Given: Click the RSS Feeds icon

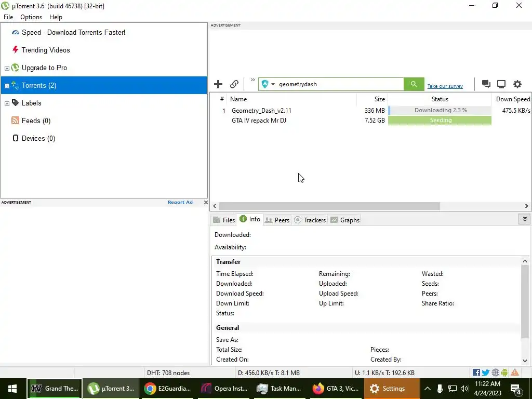Looking at the screenshot, I should (15, 121).
